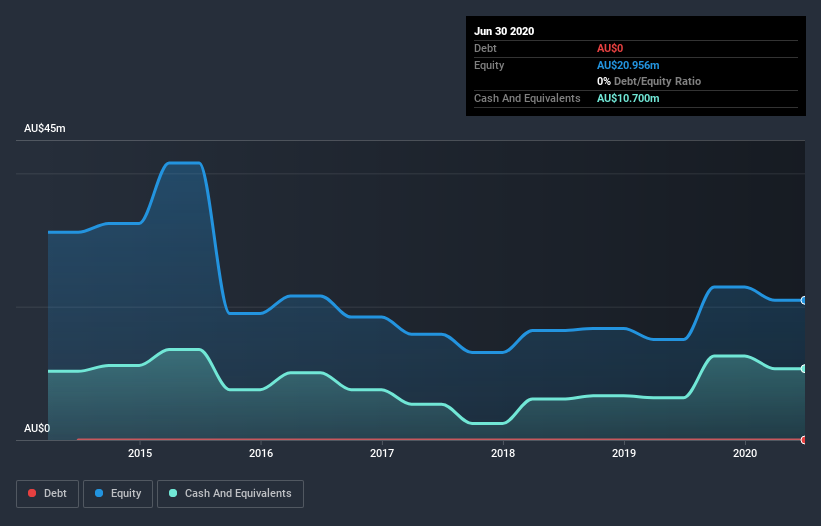Click the Debt label in tooltip
The width and height of the screenshot is (821, 526).
point(485,48)
